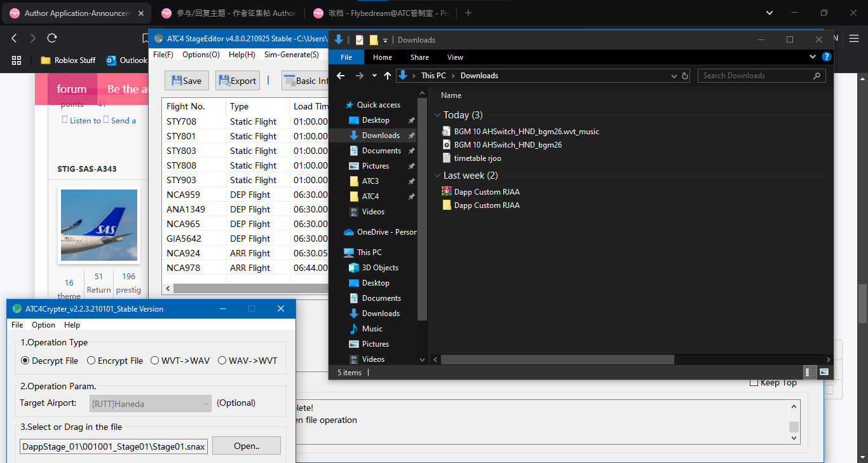
Task: Toggle the Keep Top checkbox
Action: 754,382
